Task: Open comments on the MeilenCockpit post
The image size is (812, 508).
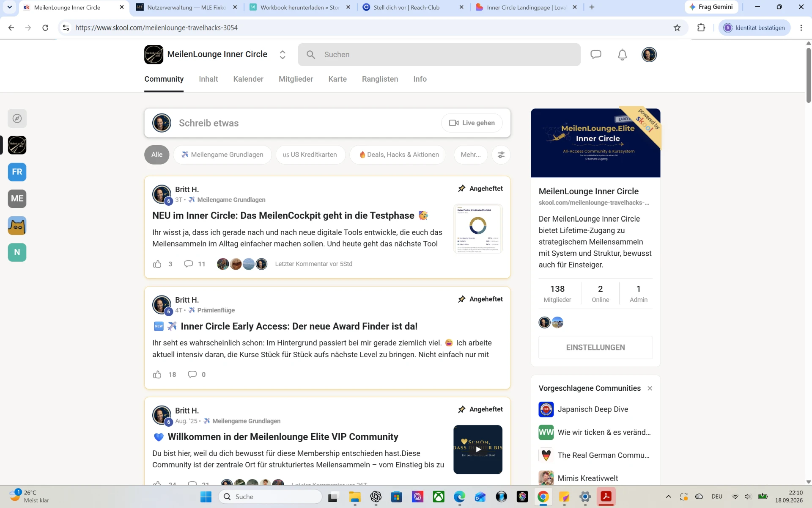Action: click(189, 264)
